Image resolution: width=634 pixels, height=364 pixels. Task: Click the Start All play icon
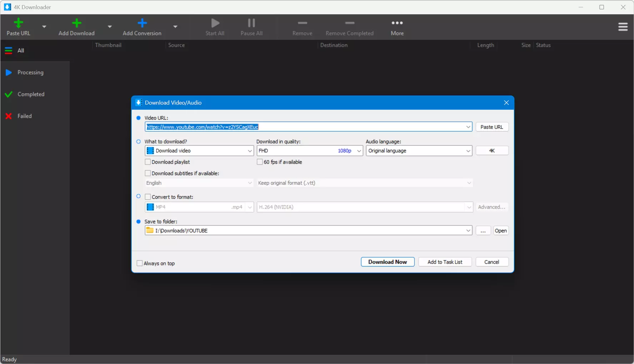point(215,23)
